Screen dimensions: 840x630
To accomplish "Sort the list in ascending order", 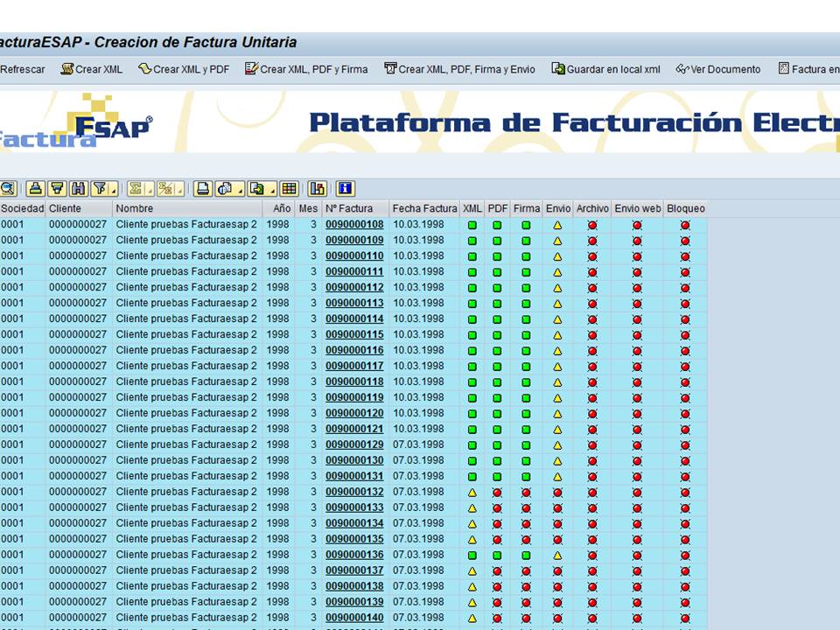I will coord(35,189).
